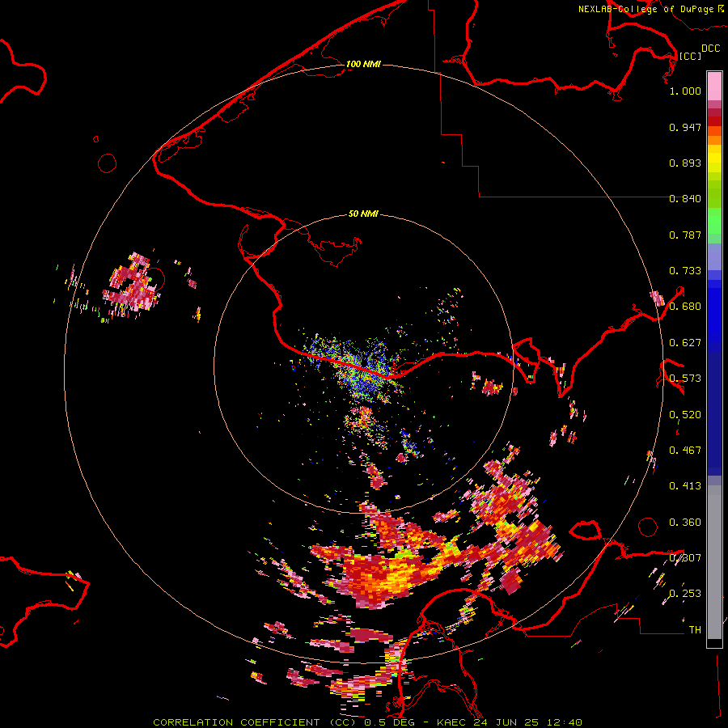
Task: Click the 0.413 color scale value
Action: pos(685,486)
